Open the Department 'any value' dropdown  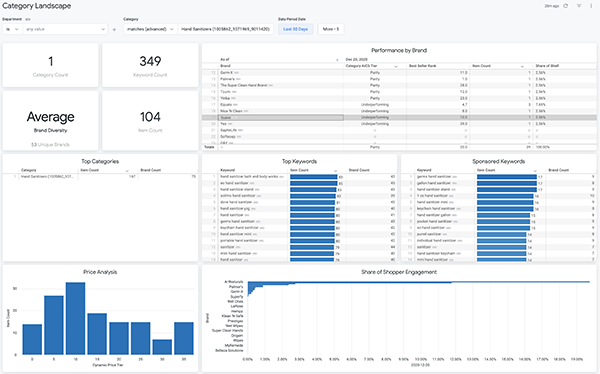point(65,29)
